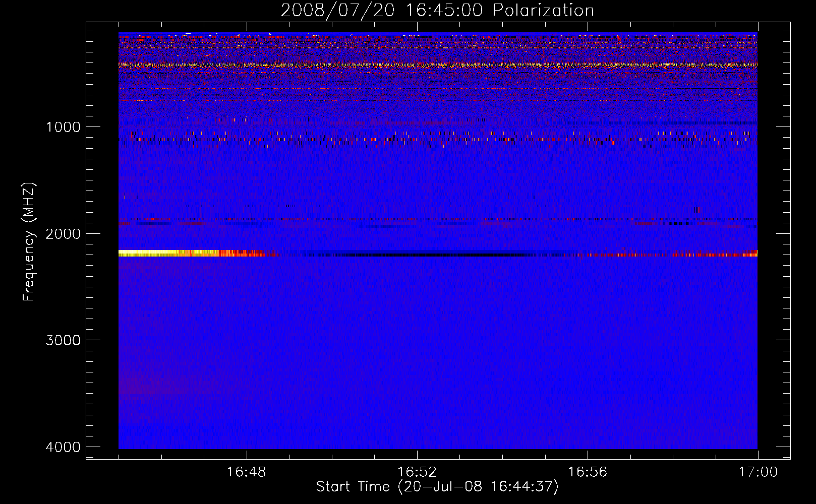Click the 2000 frequency tick label
This screenshot has width=816, height=504.
[x=63, y=233]
